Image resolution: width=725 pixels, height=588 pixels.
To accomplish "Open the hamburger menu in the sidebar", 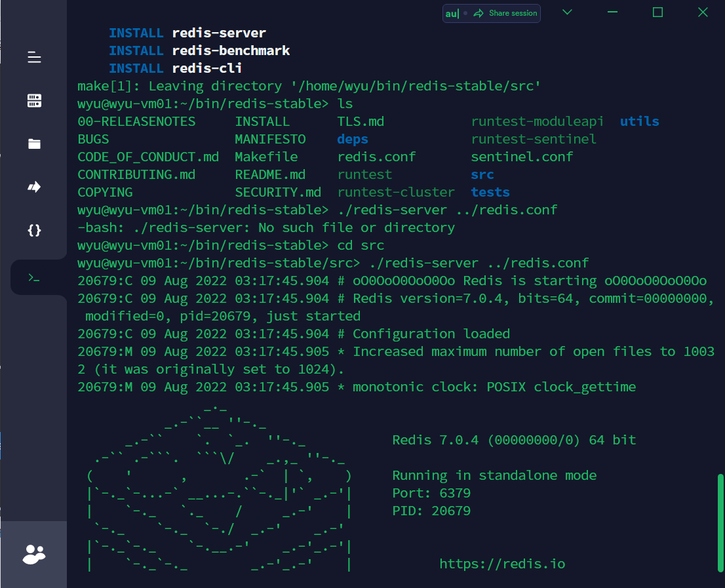I will [34, 57].
